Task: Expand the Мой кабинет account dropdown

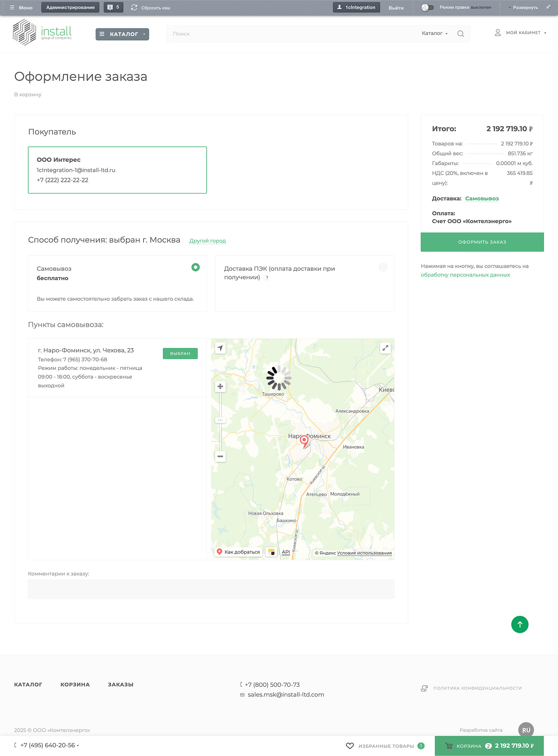Action: [x=520, y=33]
